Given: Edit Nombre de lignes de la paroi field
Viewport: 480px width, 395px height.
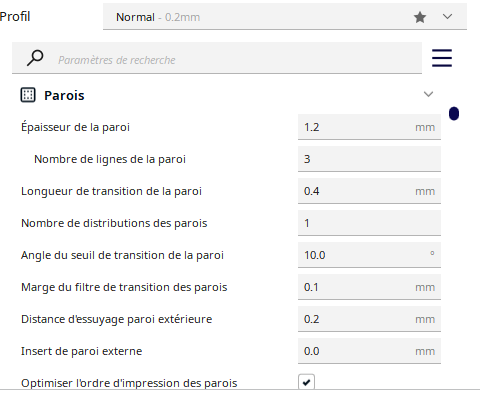Looking at the screenshot, I should coord(369,159).
